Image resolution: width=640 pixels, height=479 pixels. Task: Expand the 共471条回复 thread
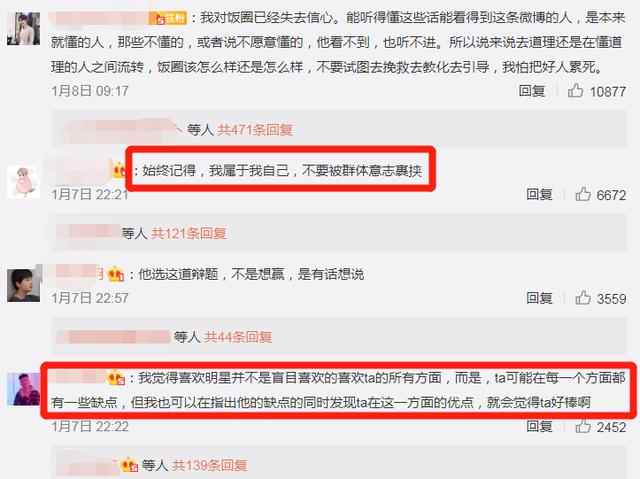255,130
